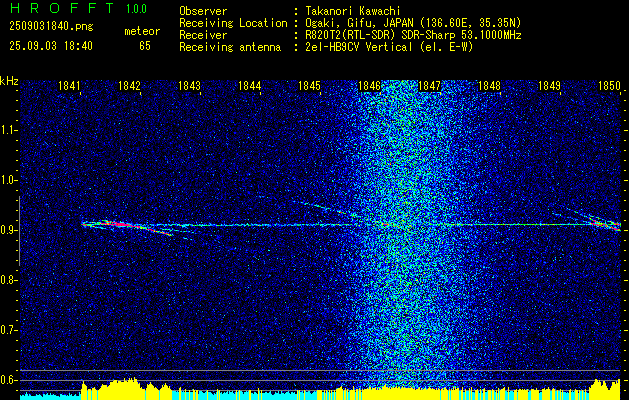Image resolution: width=629 pixels, height=400 pixels.
Task: Click the Receiver field label
Action: tap(203, 35)
